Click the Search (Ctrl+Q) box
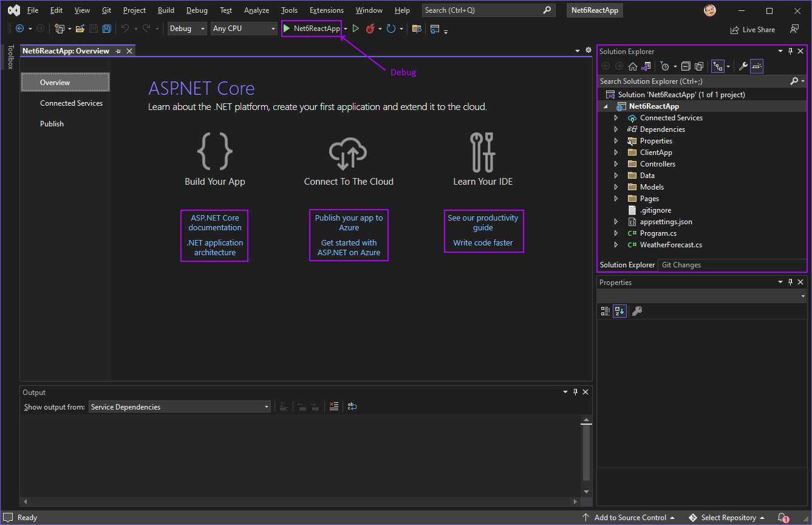 pyautogui.click(x=488, y=10)
